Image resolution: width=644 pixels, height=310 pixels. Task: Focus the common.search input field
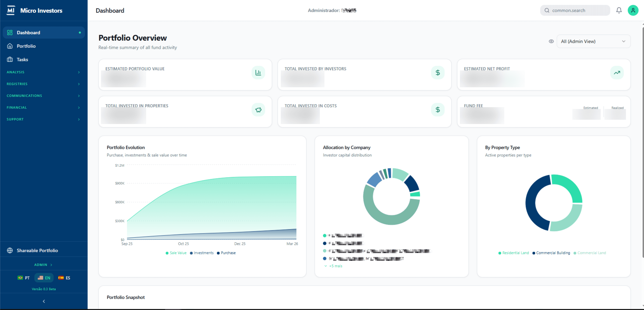(575, 10)
